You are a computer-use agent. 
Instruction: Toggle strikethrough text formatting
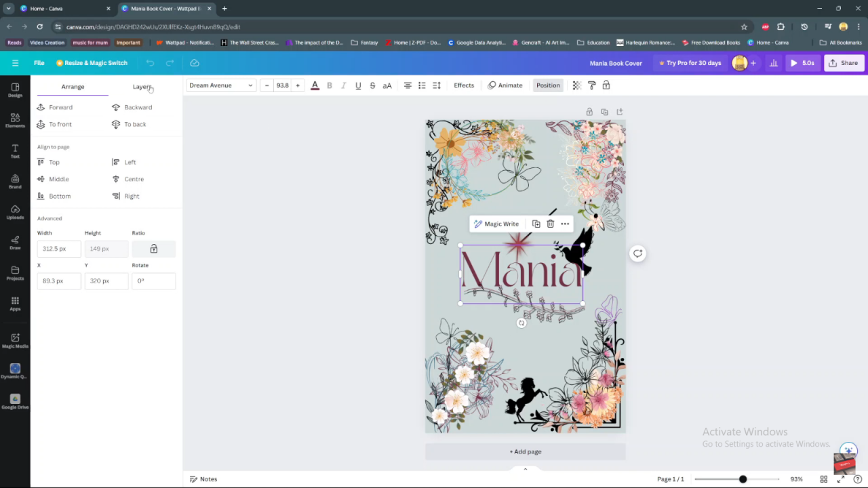click(372, 85)
